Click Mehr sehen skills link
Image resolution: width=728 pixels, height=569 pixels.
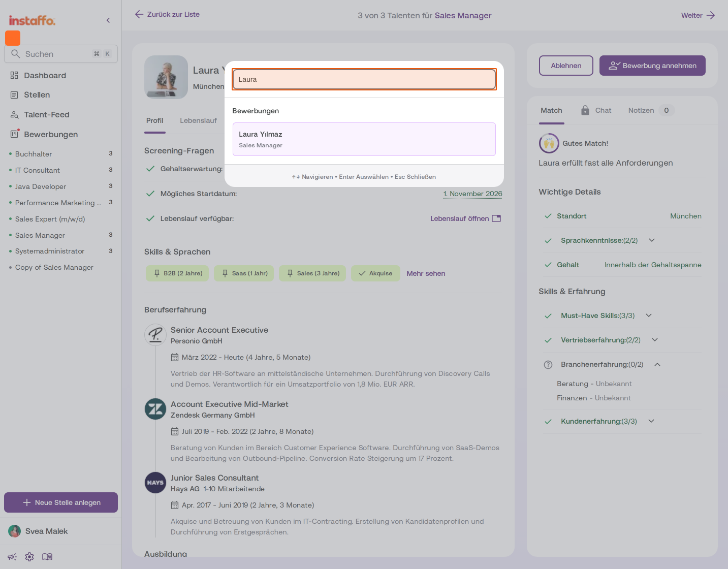pos(426,273)
